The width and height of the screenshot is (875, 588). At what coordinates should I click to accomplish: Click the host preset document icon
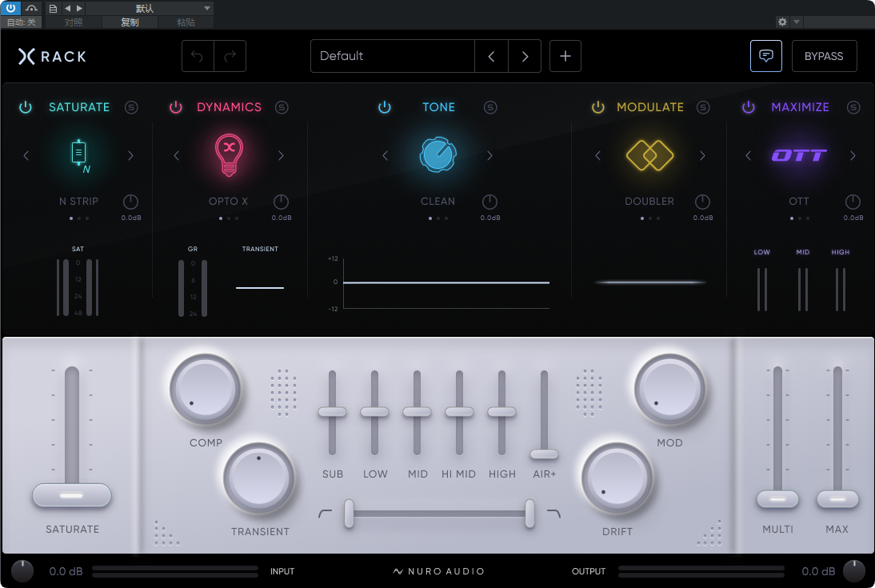(x=53, y=8)
